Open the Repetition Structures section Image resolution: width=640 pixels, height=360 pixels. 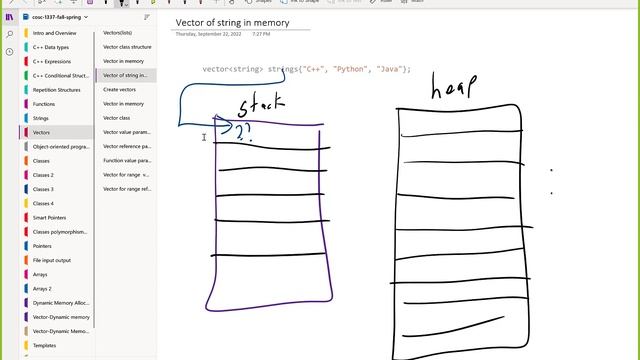(x=56, y=90)
